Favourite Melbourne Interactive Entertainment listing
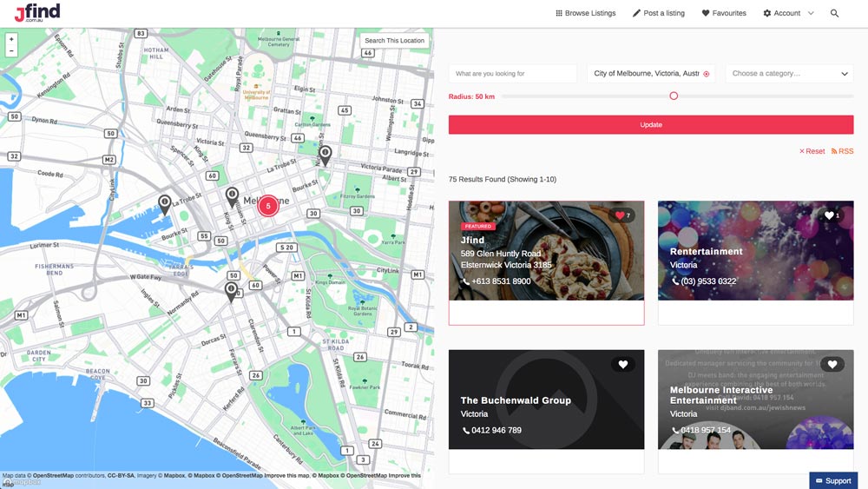The width and height of the screenshot is (868, 489). [832, 364]
